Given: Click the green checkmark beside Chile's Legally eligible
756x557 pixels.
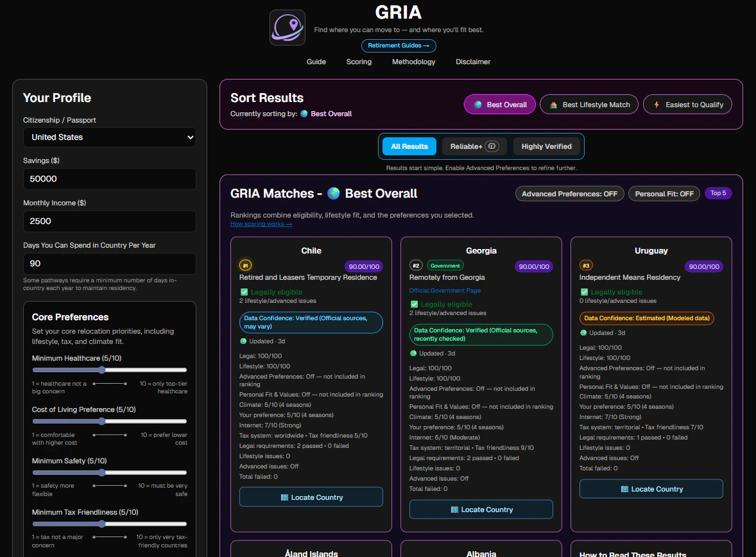Looking at the screenshot, I should click(243, 292).
